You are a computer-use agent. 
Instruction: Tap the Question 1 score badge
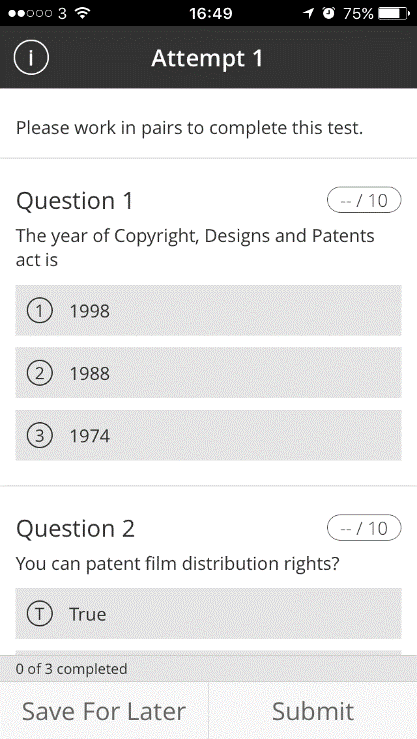pos(364,200)
